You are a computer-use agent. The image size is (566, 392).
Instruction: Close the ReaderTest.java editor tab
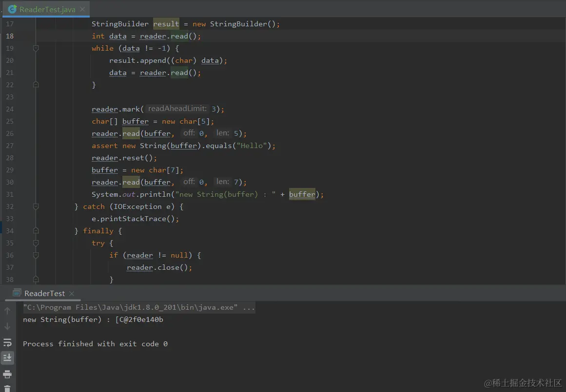tap(82, 9)
